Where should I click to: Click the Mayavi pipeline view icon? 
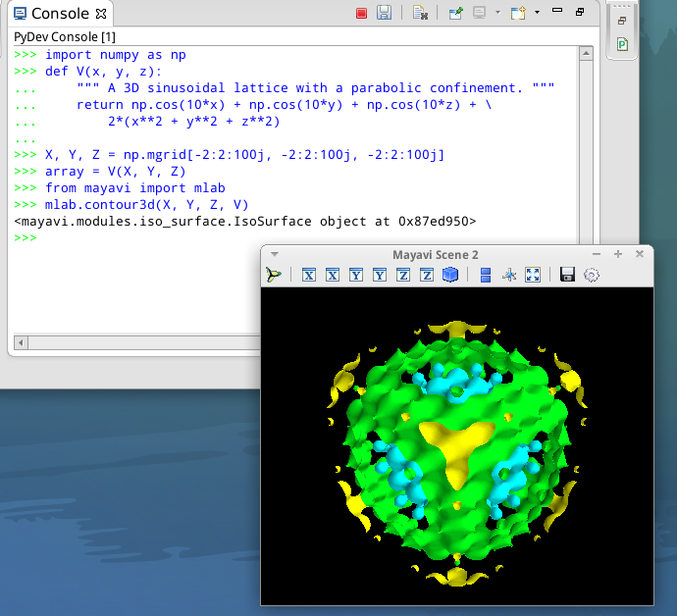click(274, 275)
